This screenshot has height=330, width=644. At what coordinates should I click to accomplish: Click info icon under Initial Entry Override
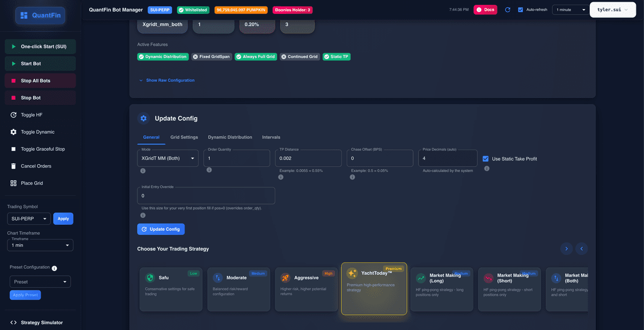click(143, 215)
